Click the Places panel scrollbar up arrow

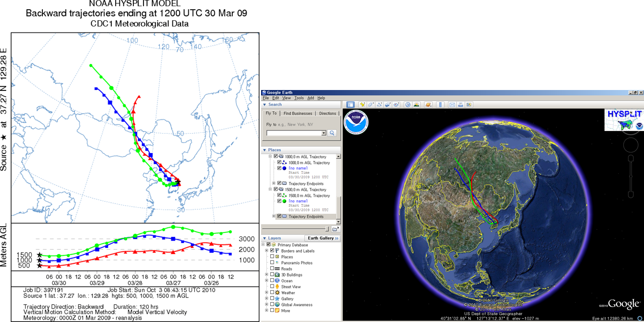coord(339,156)
